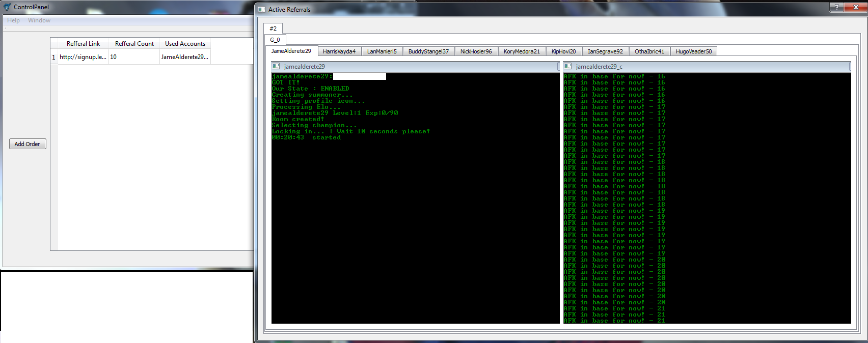Switch to the BuddyStangel37 tab

pos(428,51)
